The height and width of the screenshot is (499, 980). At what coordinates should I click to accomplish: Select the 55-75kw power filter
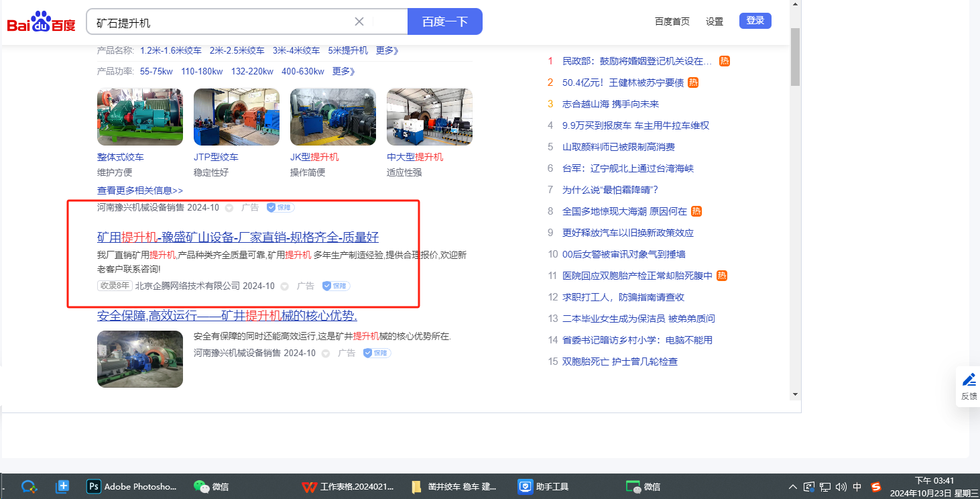tap(156, 72)
